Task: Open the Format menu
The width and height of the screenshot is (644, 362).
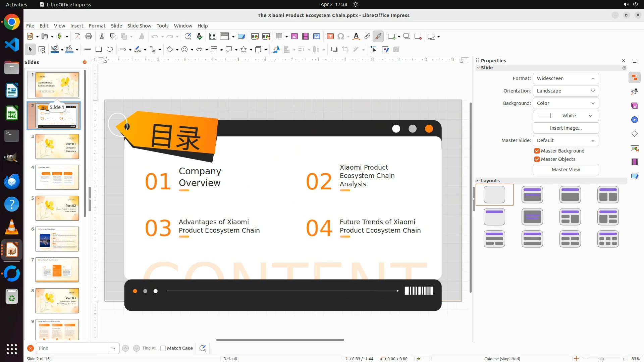Action: click(x=97, y=26)
